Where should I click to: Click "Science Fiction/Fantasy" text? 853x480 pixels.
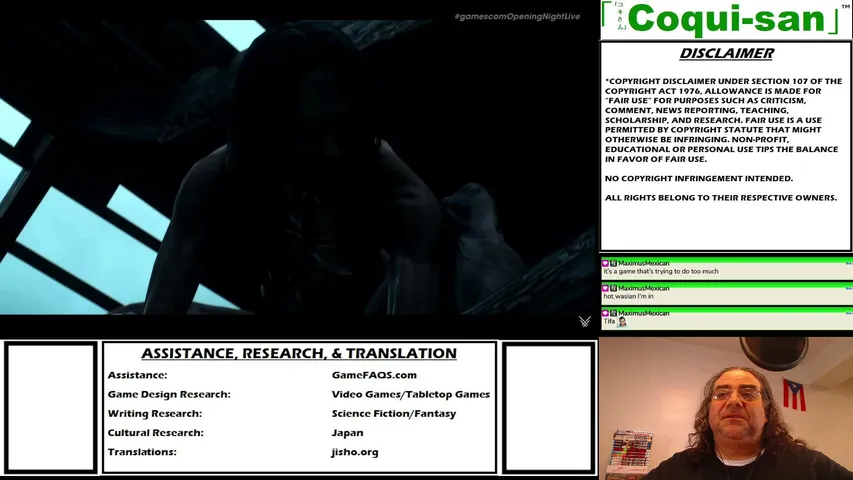pos(394,414)
